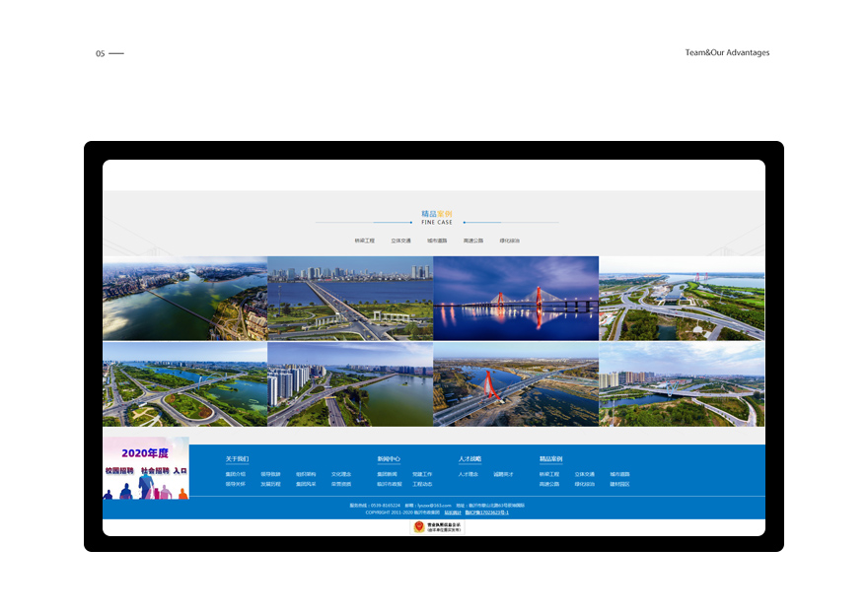Viewport: 868px width, 616px height.
Task: Select the 桥梁工程 tab under Fine Case
Action: (365, 240)
